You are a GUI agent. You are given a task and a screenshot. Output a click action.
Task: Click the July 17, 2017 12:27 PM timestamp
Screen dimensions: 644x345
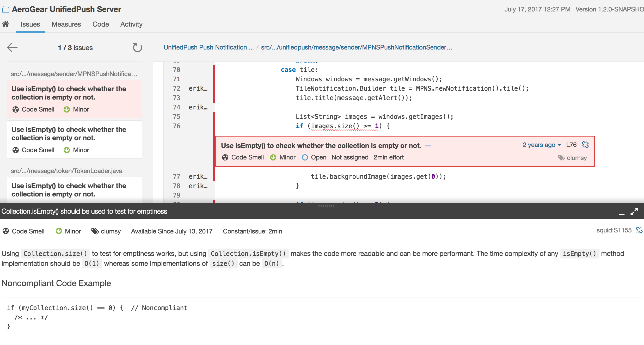537,9
